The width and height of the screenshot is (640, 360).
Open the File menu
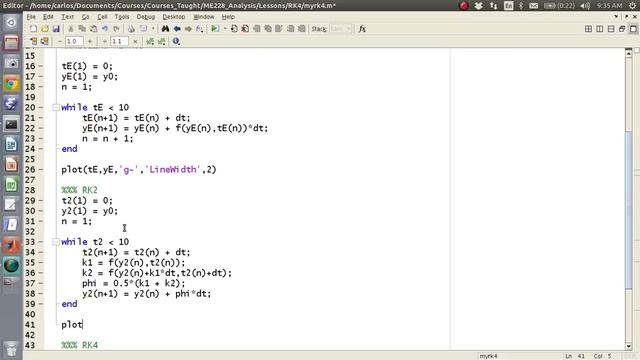pyautogui.click(x=31, y=17)
